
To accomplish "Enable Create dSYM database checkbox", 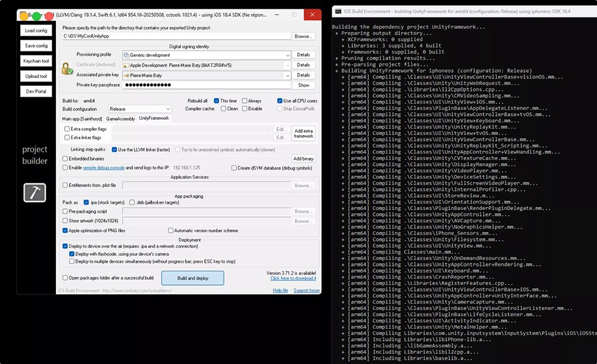I will click(234, 168).
